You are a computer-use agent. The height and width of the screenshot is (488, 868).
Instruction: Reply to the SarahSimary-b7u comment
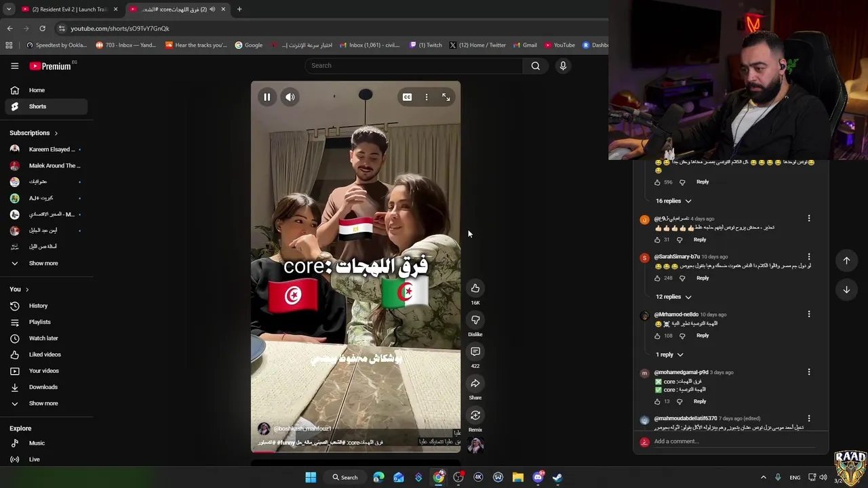click(703, 278)
